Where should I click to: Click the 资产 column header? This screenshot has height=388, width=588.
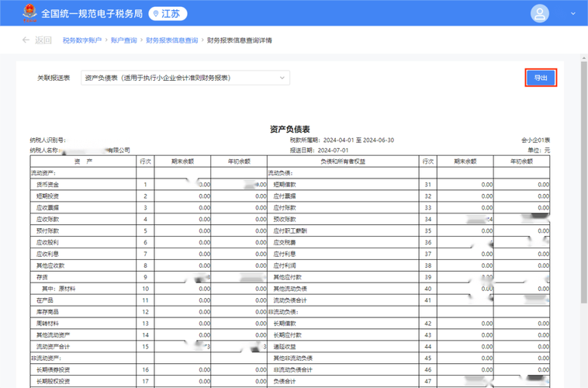(x=83, y=161)
